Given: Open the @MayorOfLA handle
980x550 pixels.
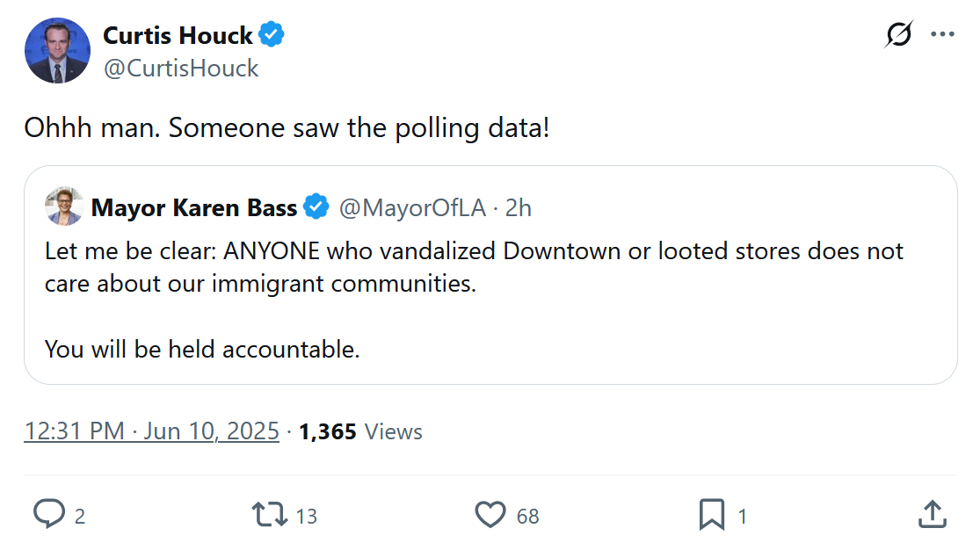Looking at the screenshot, I should [x=412, y=207].
